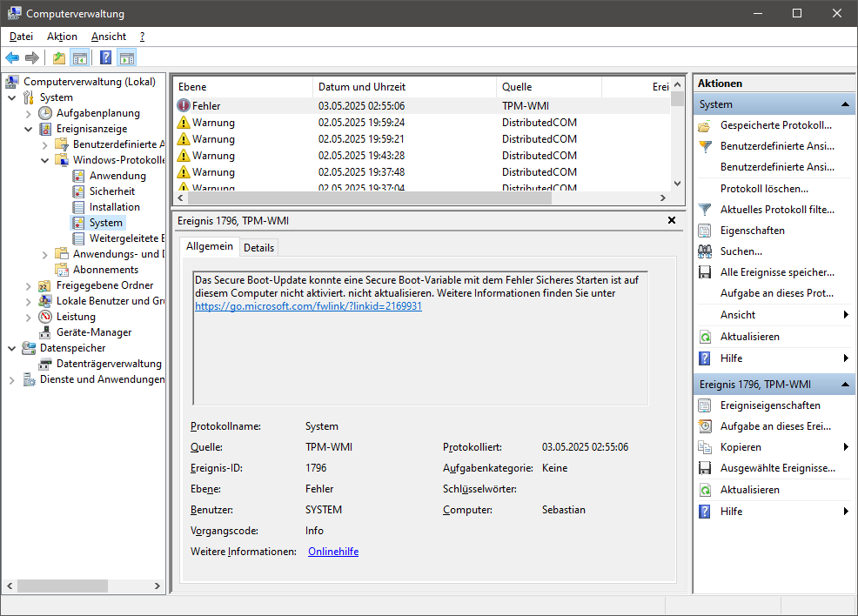858x616 pixels.
Task: Switch to the Details tab
Action: coord(258,248)
